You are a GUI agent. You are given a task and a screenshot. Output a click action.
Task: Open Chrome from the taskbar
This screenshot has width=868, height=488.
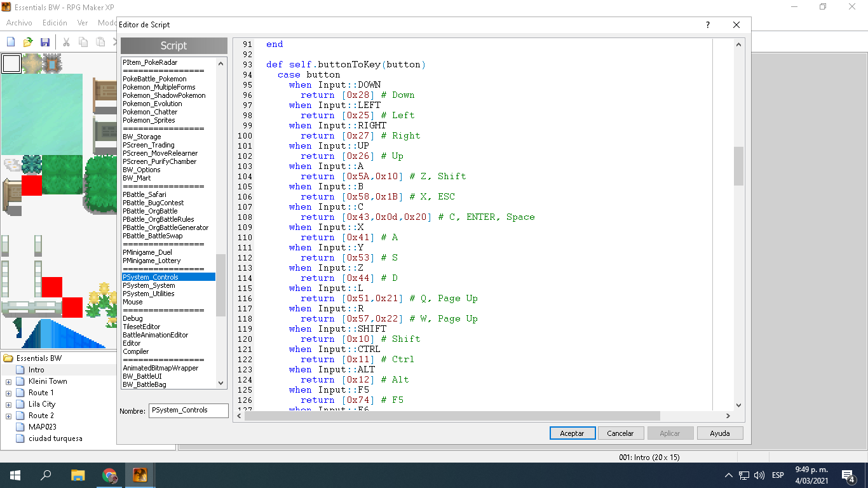110,475
